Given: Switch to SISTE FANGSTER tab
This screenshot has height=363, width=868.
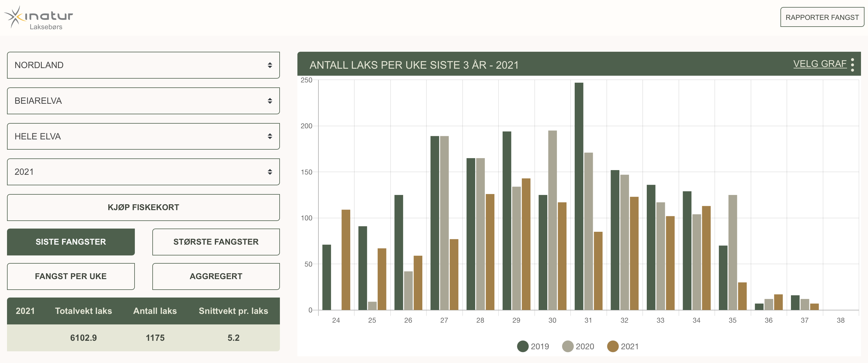Looking at the screenshot, I should coord(71,241).
